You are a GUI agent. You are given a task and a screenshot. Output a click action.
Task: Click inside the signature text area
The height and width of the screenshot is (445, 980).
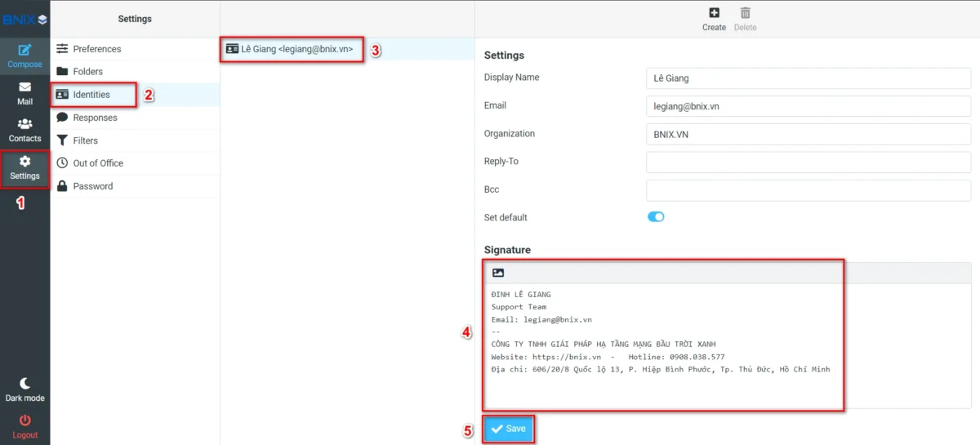727,345
